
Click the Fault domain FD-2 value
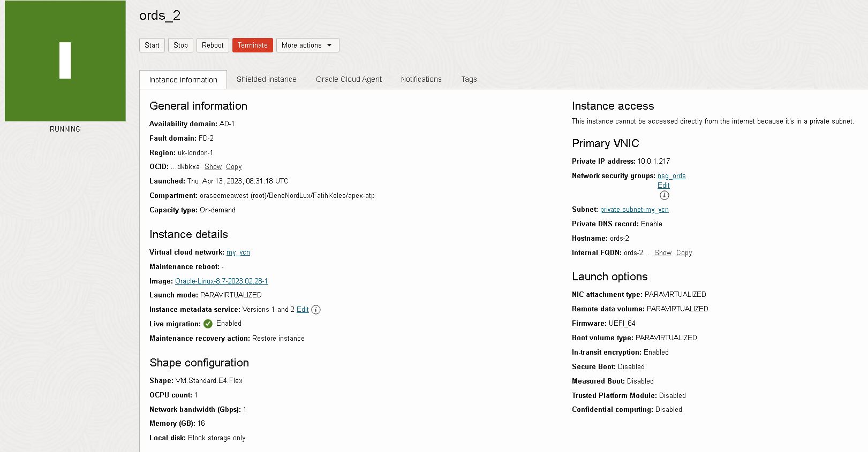(x=206, y=139)
